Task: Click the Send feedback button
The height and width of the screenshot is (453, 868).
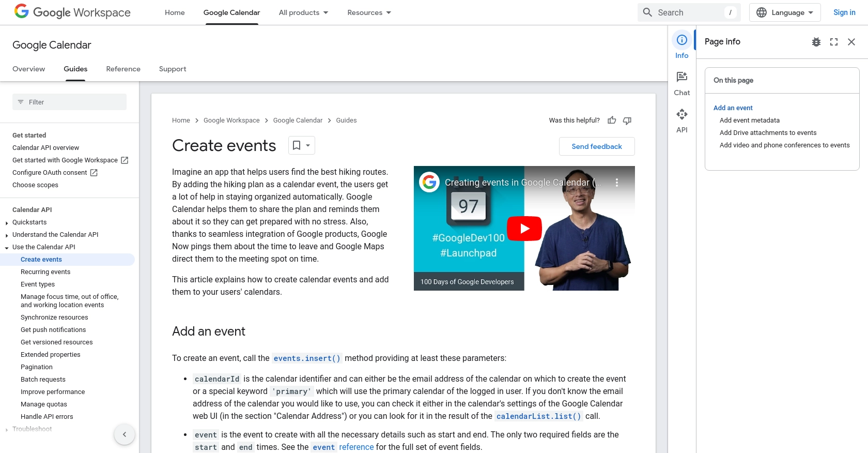Action: pos(597,146)
